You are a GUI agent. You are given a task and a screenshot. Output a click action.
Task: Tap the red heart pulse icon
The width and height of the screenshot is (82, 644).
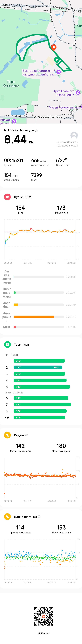point(7,197)
